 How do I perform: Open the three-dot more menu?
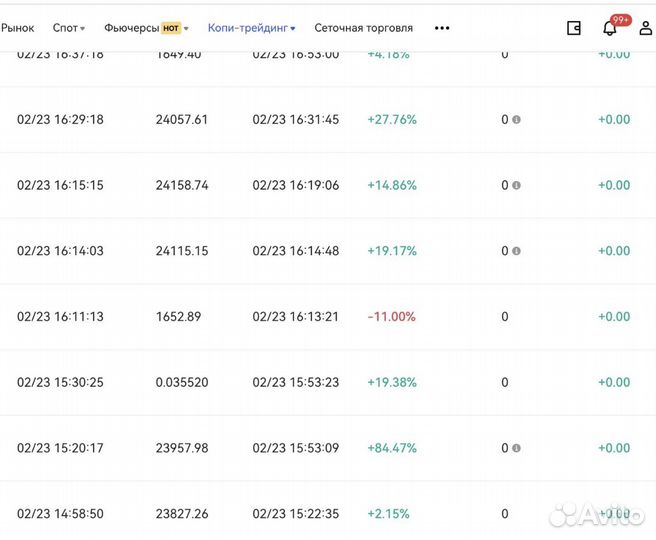point(442,28)
